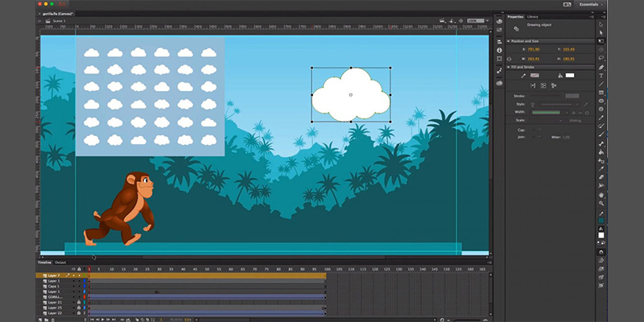Play the timeline animation
The width and height of the screenshot is (644, 322).
[x=102, y=320]
